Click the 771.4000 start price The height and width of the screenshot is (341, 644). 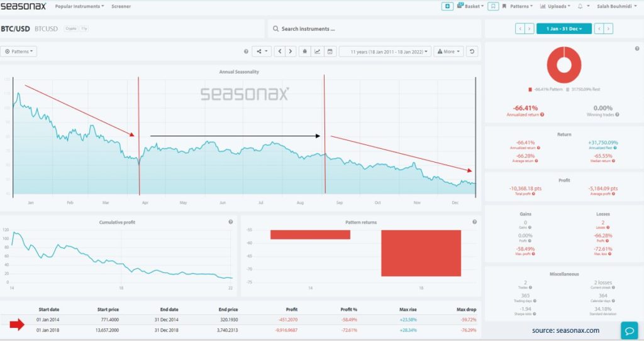[x=109, y=320]
